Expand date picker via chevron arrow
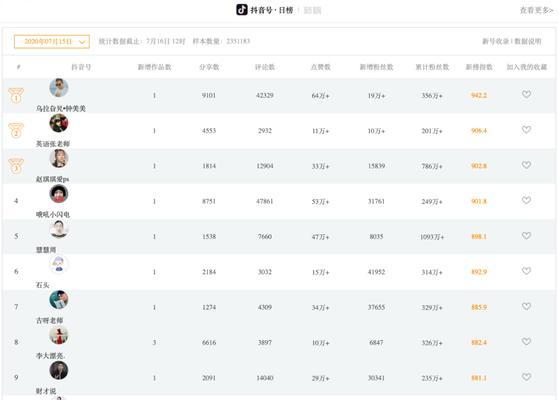Screen dimensions: 559x400 pos(82,42)
